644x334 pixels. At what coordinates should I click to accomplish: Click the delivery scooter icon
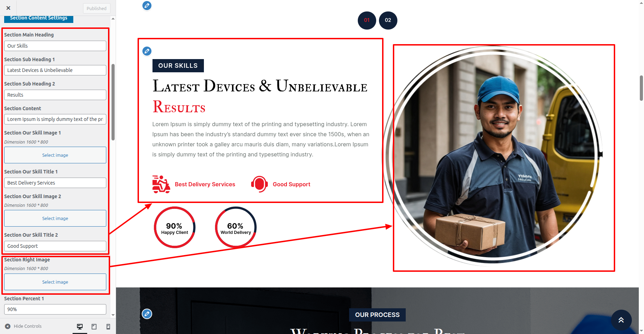click(x=161, y=184)
